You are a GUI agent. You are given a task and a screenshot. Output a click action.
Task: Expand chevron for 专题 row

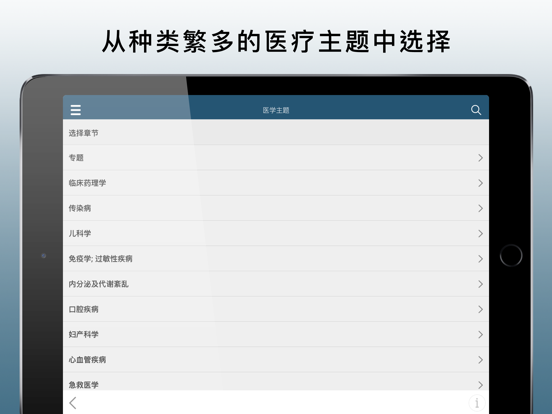481,158
